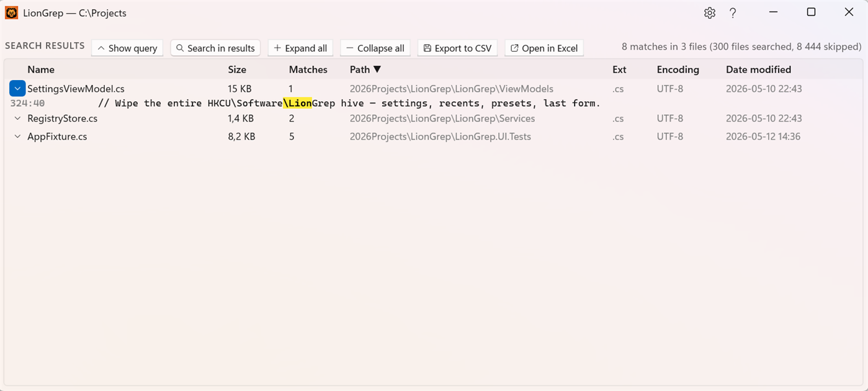This screenshot has height=391, width=868.
Task: Maximize the LionGrep window
Action: click(811, 12)
